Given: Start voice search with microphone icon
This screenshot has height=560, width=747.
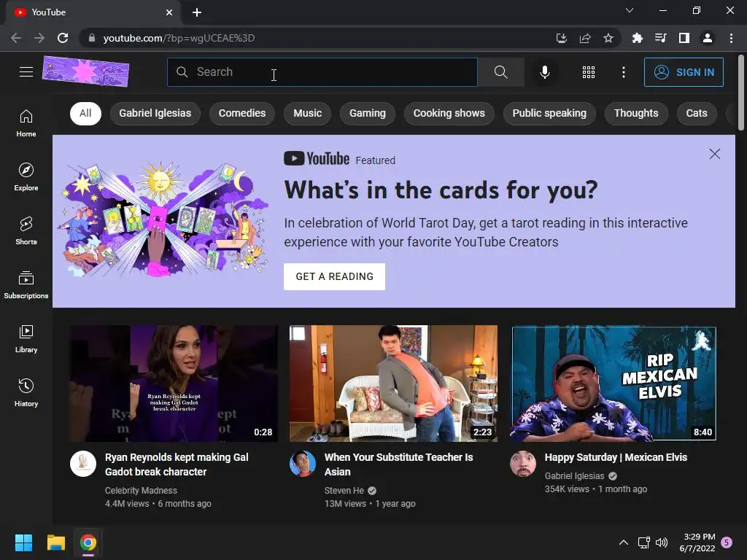Looking at the screenshot, I should pyautogui.click(x=544, y=72).
